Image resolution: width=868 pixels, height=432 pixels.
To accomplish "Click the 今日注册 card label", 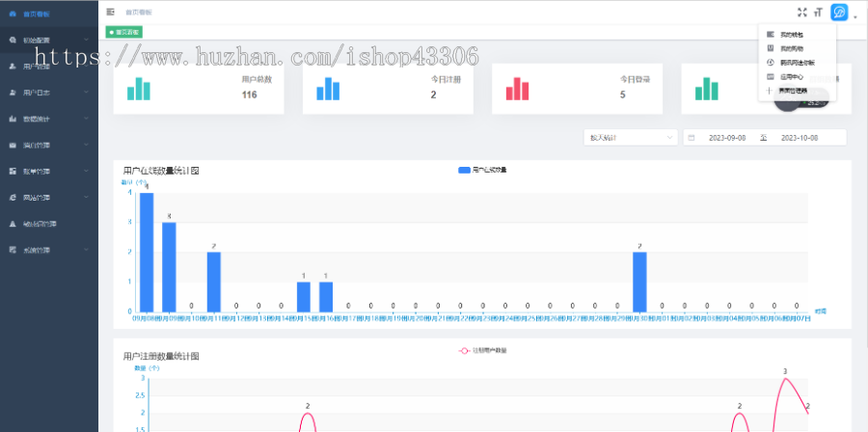I will pyautogui.click(x=447, y=80).
